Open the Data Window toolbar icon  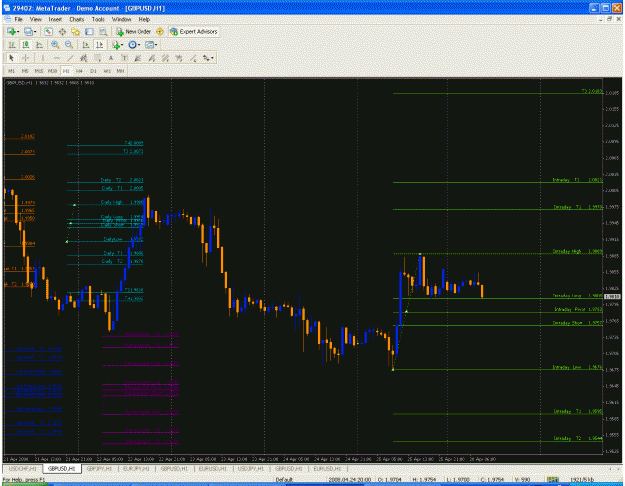tap(62, 31)
